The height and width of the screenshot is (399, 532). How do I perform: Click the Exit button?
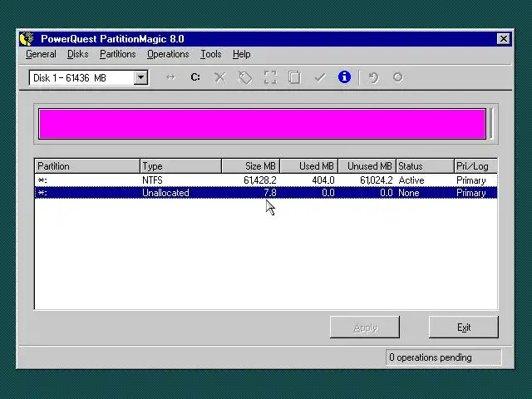pos(464,327)
